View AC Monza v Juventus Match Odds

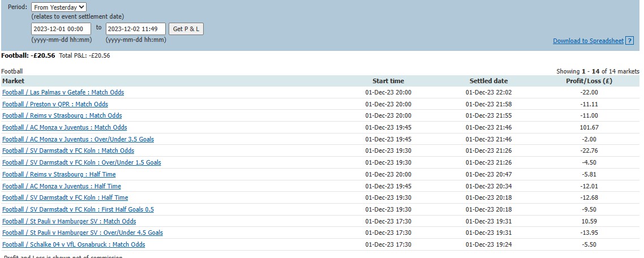(x=65, y=127)
